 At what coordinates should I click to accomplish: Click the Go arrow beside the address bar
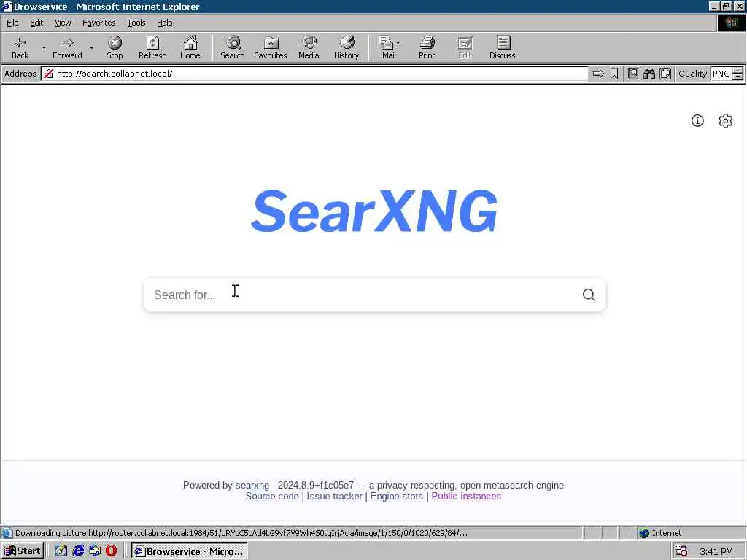[598, 74]
